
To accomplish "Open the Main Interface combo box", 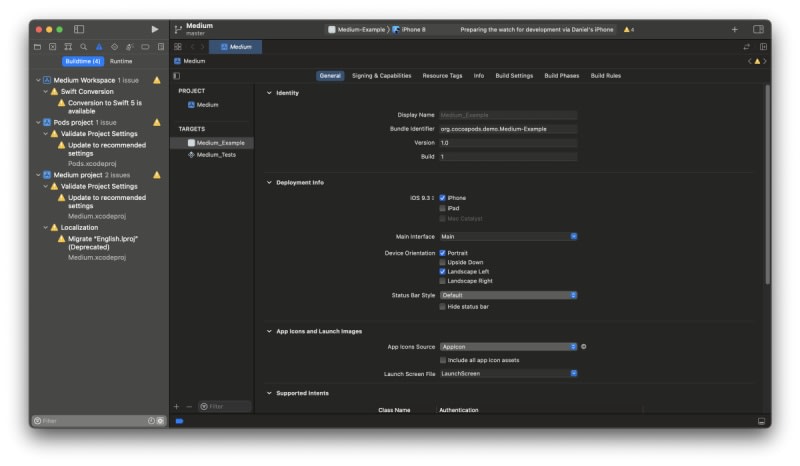I will (508, 236).
